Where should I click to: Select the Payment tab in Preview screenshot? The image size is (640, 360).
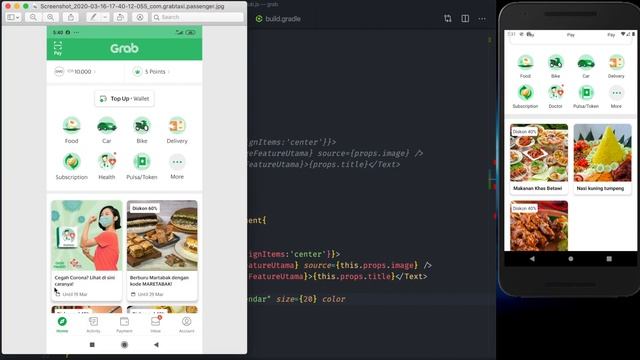(x=124, y=325)
